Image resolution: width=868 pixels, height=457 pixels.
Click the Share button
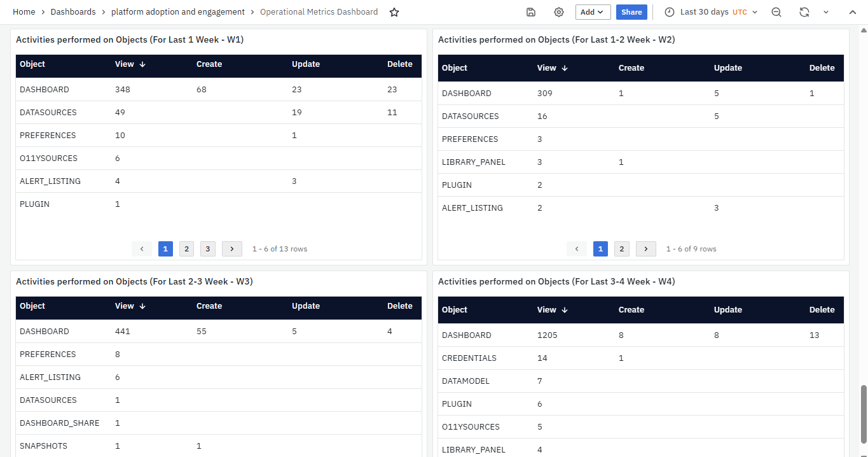pos(631,12)
